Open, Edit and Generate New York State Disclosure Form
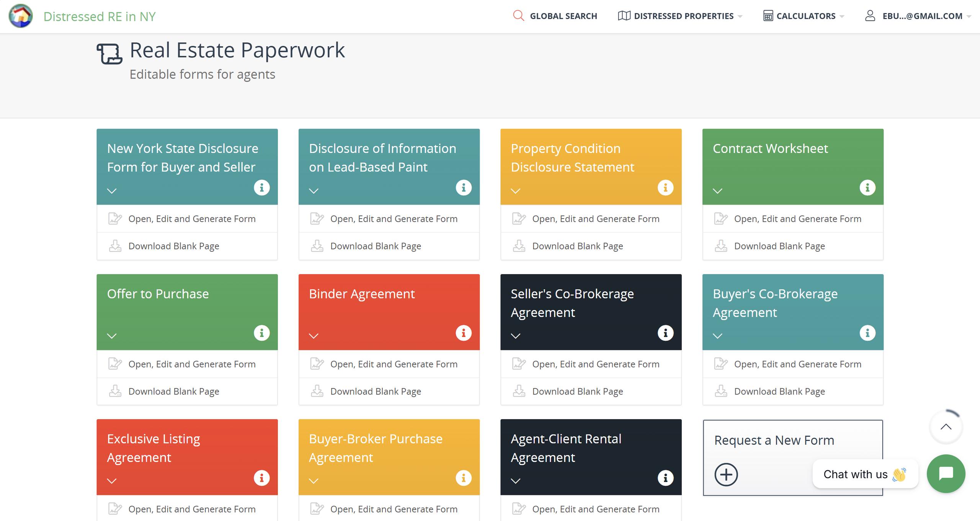980x521 pixels. [191, 219]
